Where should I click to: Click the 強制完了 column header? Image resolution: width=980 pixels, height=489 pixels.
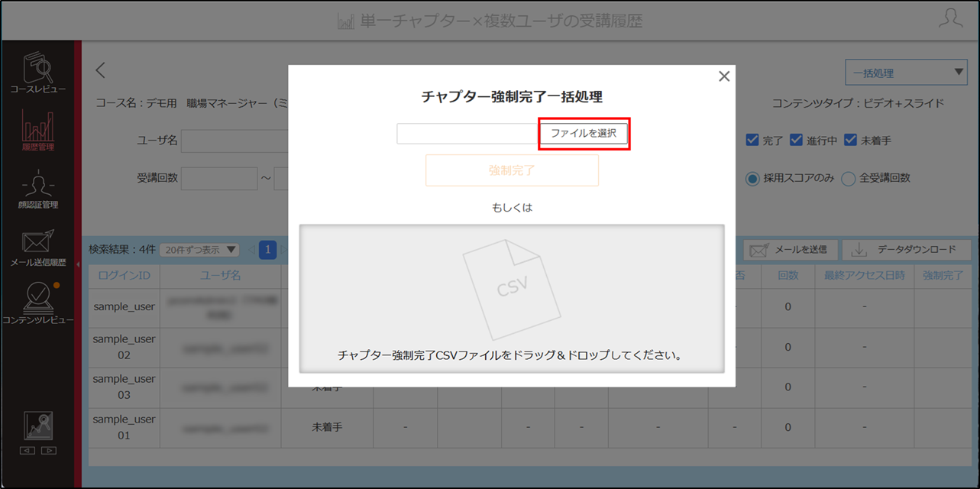943,275
